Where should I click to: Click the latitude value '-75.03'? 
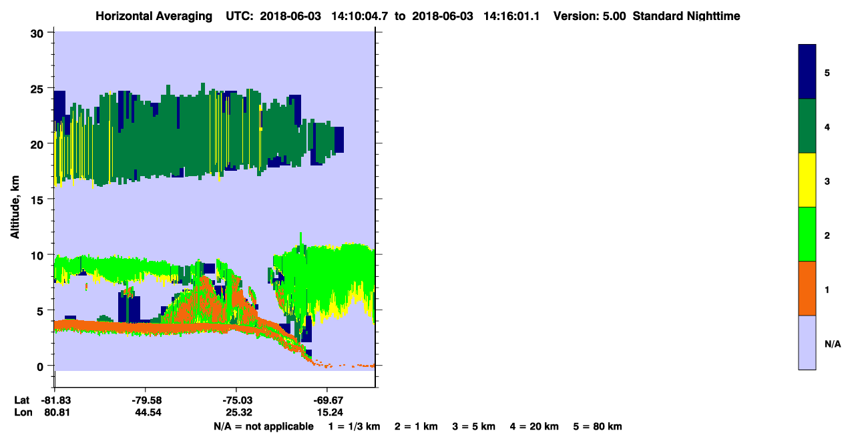click(236, 400)
